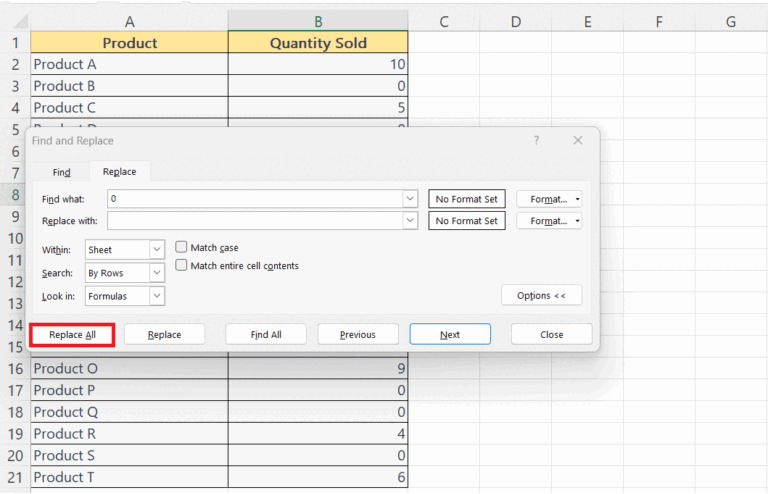Click the X icon on Find and Replace
Image resolution: width=768 pixels, height=494 pixels.
(577, 141)
